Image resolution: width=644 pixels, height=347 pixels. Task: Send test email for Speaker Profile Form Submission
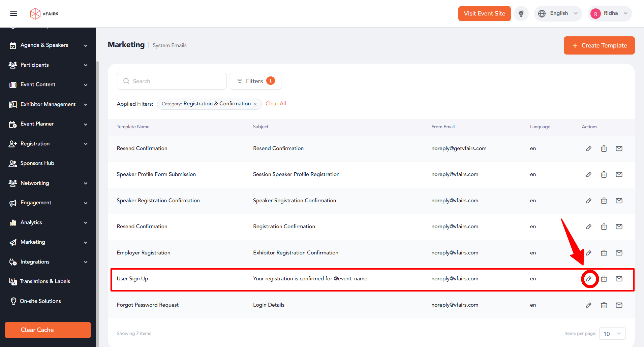[619, 174]
